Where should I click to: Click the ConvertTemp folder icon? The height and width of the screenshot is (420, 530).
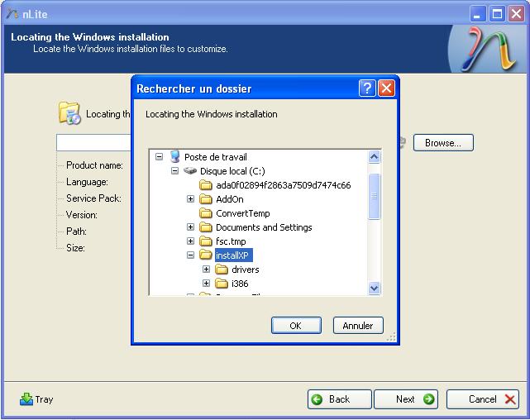click(x=206, y=213)
